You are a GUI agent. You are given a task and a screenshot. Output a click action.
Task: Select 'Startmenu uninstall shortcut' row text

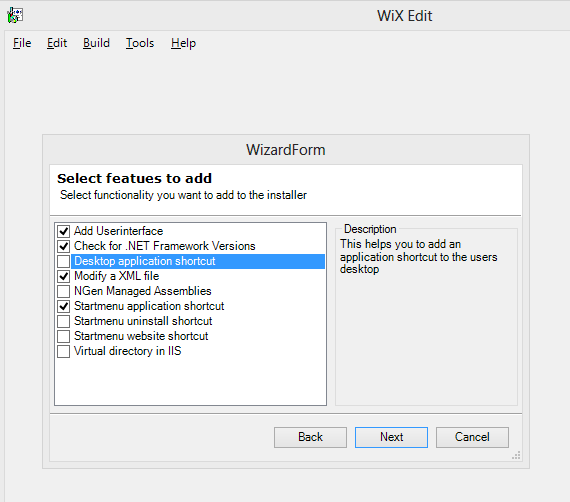point(143,321)
